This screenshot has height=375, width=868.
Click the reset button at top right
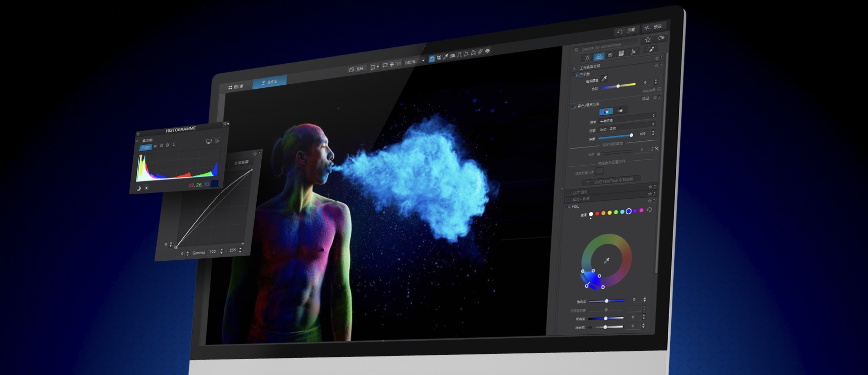tap(626, 31)
